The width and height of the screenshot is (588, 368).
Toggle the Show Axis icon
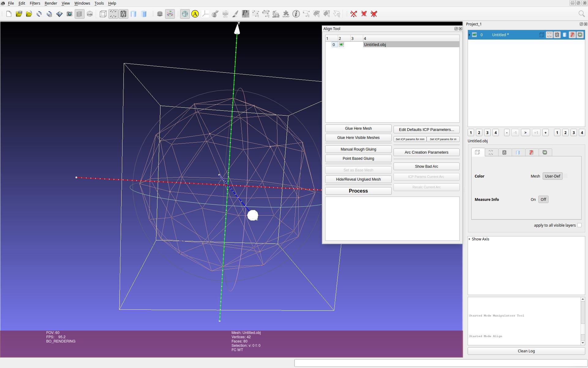(170, 14)
